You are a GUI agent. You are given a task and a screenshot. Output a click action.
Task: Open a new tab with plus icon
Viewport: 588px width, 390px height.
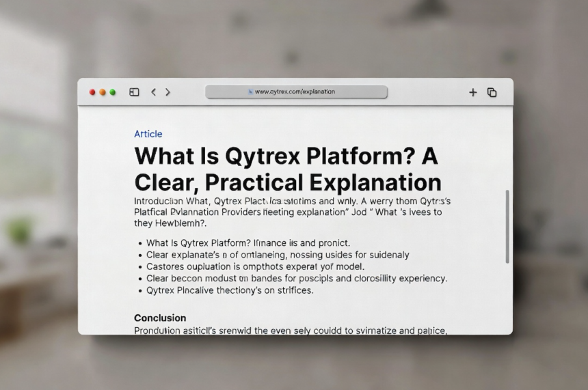tap(473, 92)
